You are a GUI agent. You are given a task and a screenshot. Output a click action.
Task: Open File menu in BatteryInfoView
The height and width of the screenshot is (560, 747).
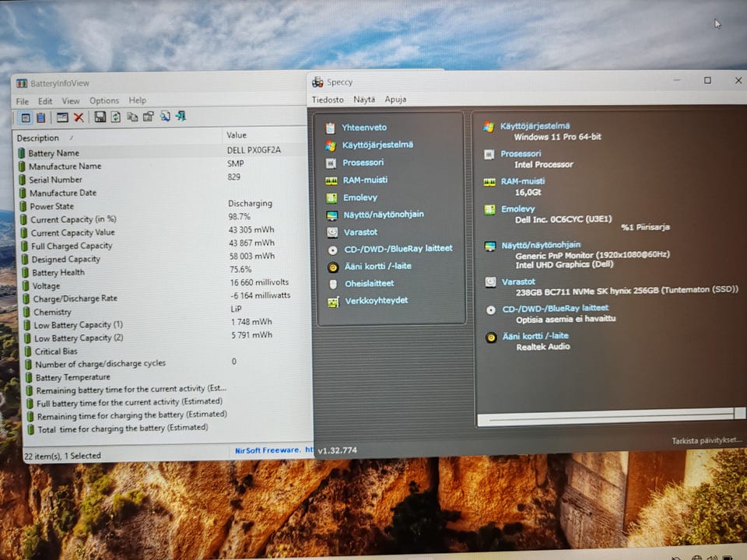pyautogui.click(x=23, y=101)
